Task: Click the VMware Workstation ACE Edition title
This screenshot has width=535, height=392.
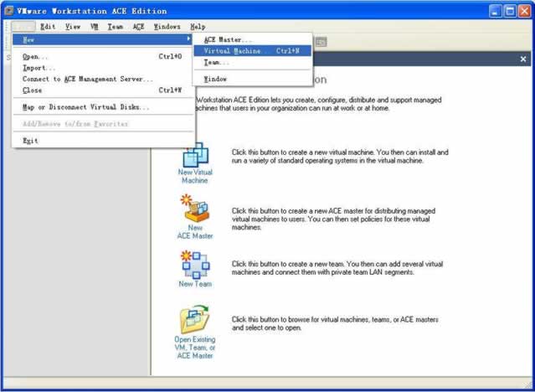Action: [92, 11]
